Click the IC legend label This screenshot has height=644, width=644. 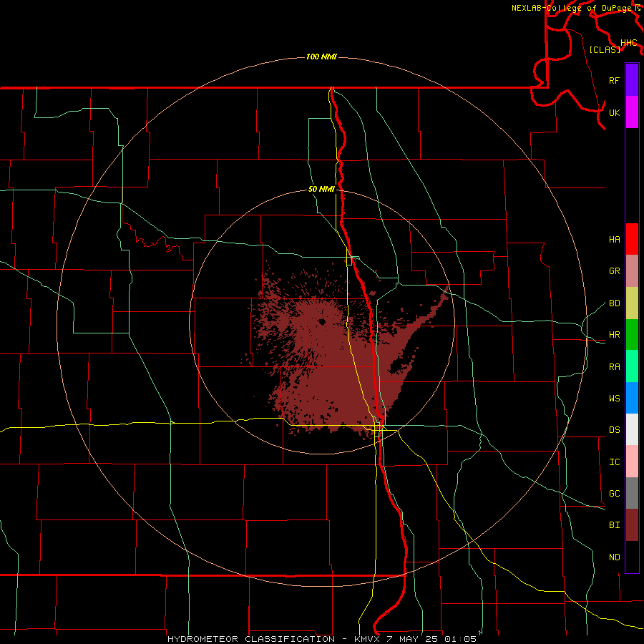pos(614,462)
